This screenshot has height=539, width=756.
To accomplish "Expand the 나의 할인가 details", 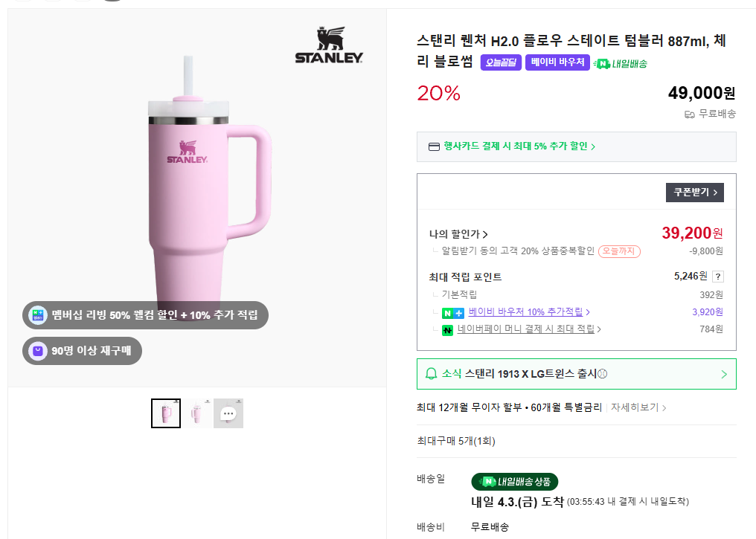I will [459, 234].
